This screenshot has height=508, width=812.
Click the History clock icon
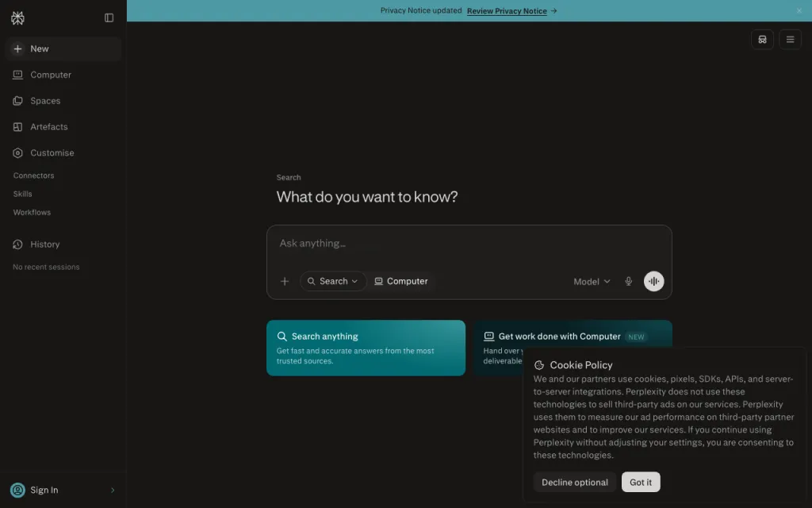17,244
